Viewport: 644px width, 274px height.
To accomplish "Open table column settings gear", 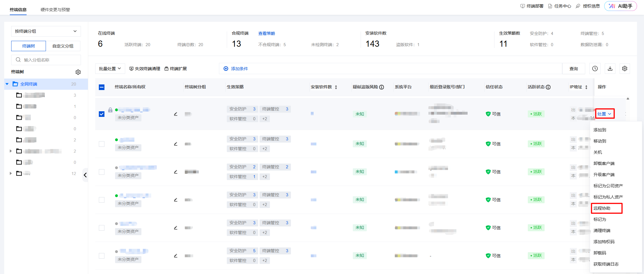I will pos(625,68).
